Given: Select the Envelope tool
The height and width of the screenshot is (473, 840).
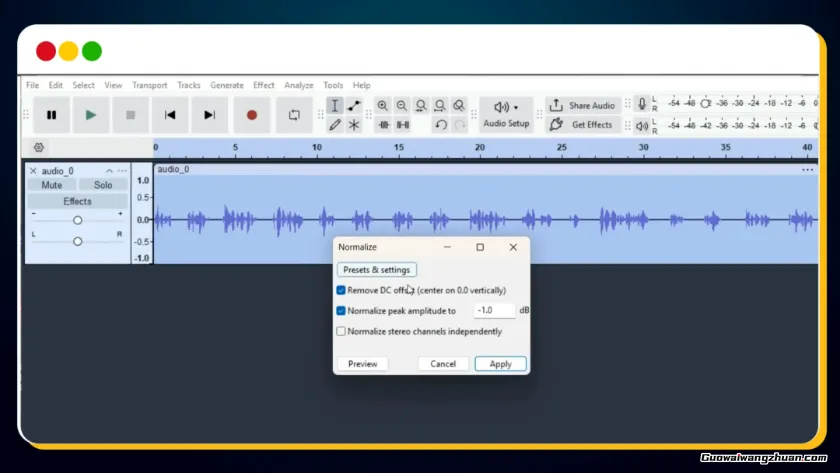Looking at the screenshot, I should pos(354,106).
